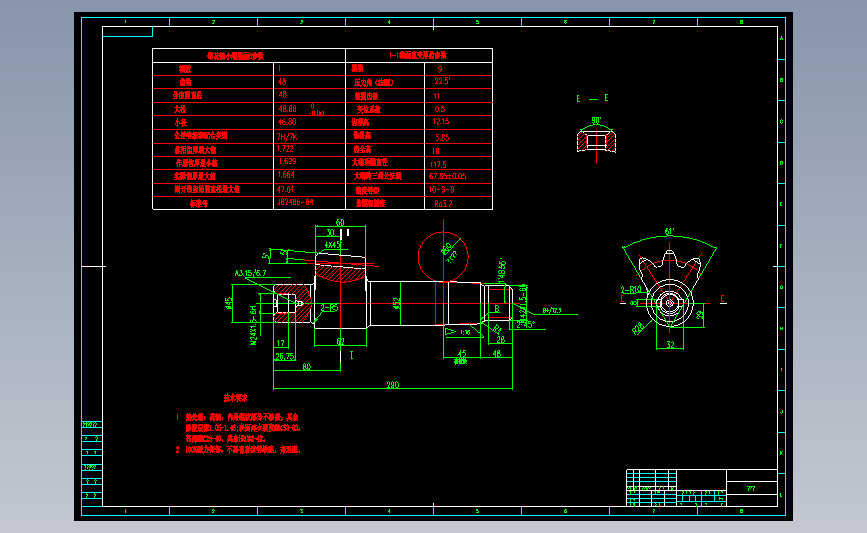Click the table value "48.80"
The height and width of the screenshot is (533, 867).
coord(288,109)
